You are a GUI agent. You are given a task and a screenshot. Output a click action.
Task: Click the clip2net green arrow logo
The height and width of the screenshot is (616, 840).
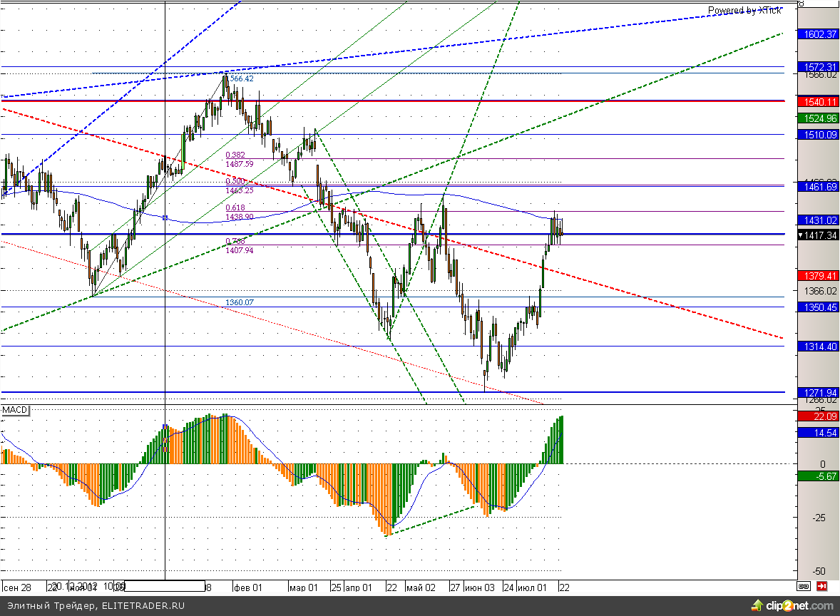[x=757, y=606]
